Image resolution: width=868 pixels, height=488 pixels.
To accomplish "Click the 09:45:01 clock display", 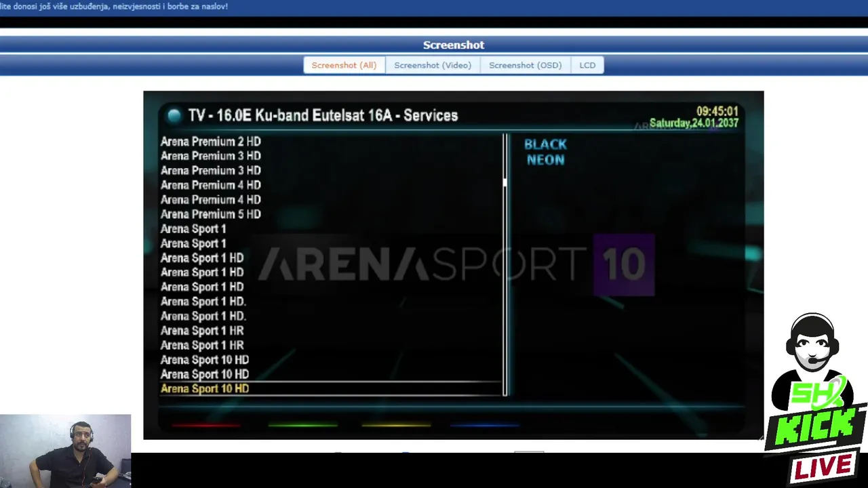I will click(x=717, y=111).
